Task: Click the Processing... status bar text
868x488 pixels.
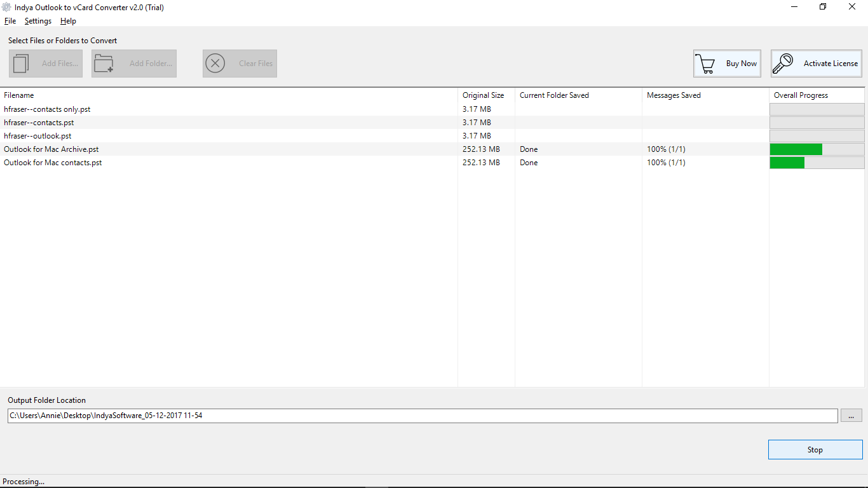Action: click(x=24, y=482)
